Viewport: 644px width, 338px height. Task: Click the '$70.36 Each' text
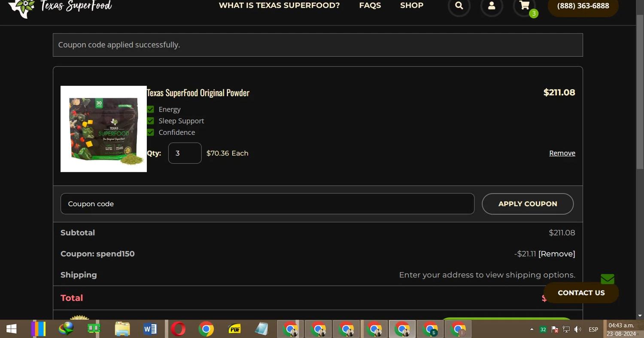[228, 153]
